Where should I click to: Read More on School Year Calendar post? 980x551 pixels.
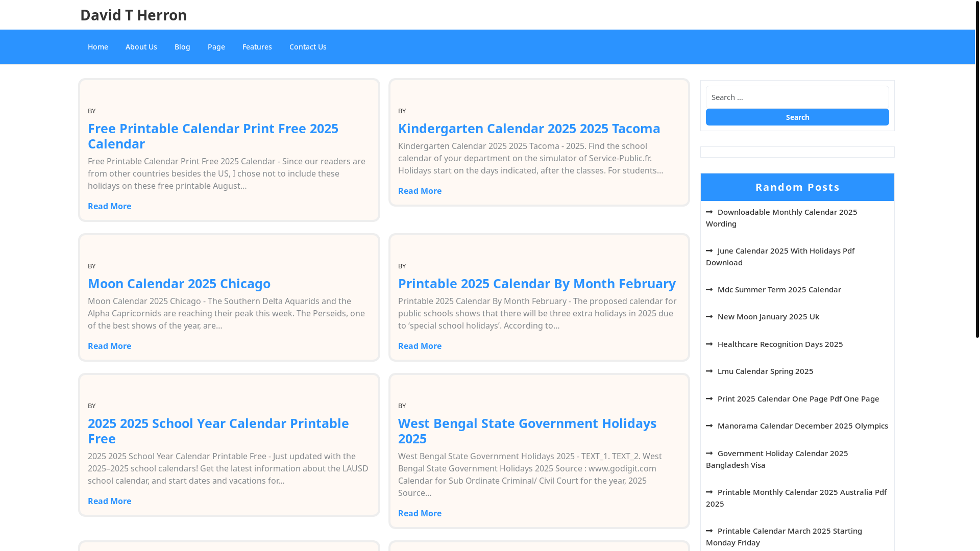tap(109, 501)
